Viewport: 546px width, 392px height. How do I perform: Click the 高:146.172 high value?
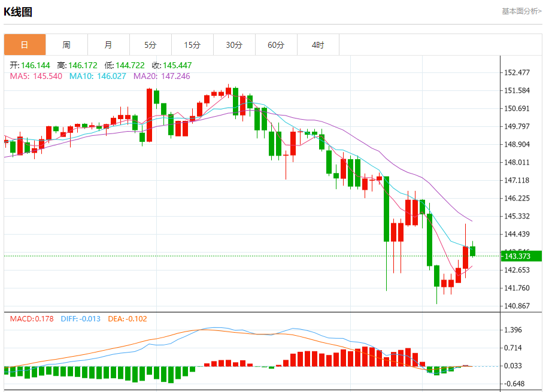(x=77, y=65)
